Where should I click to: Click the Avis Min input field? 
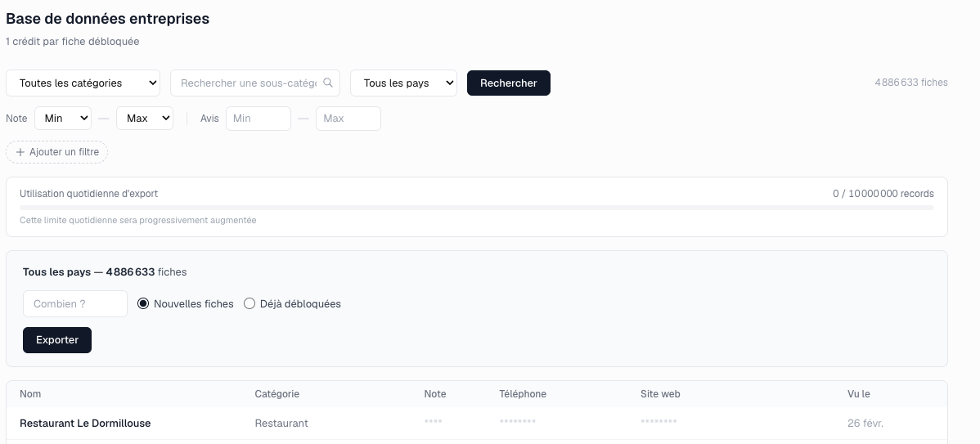point(258,118)
